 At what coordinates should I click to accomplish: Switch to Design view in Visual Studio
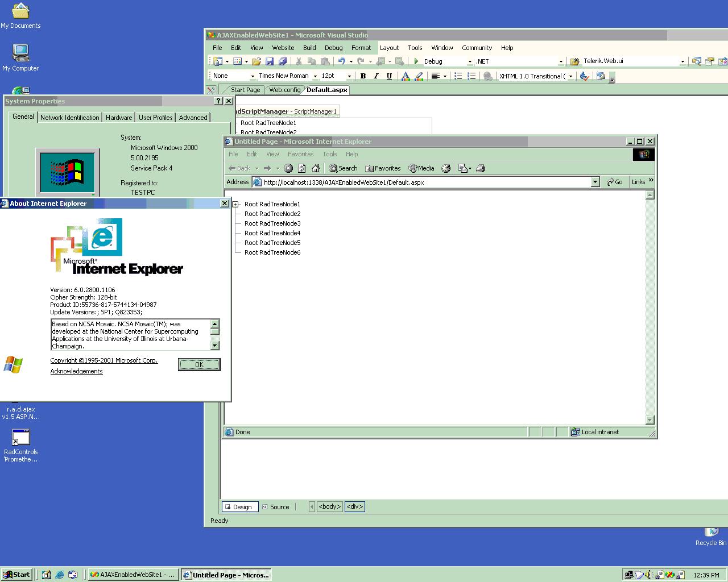point(240,507)
